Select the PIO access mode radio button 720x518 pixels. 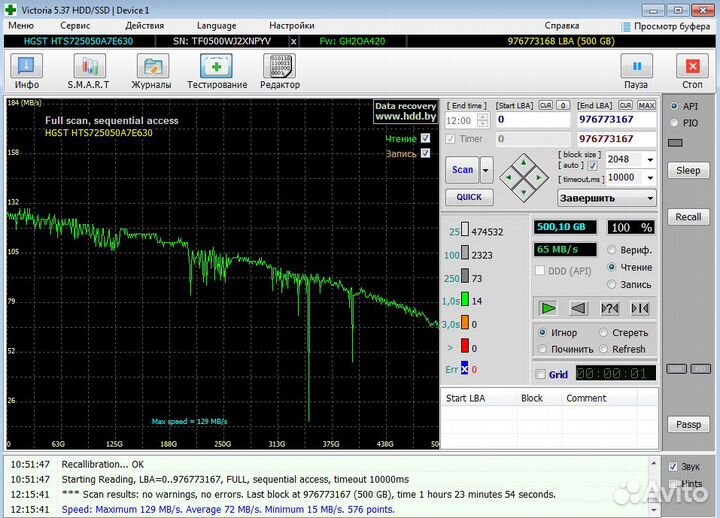(x=675, y=123)
